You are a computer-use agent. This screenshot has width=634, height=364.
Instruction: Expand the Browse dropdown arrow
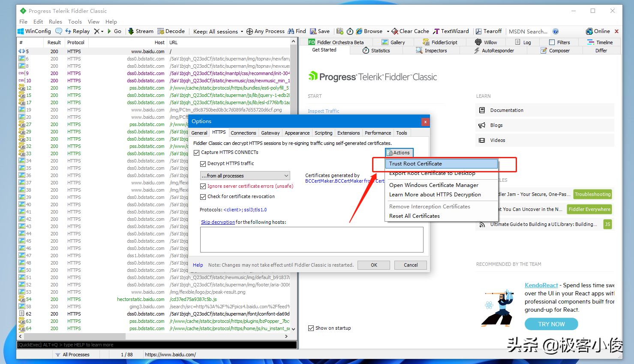click(x=388, y=31)
